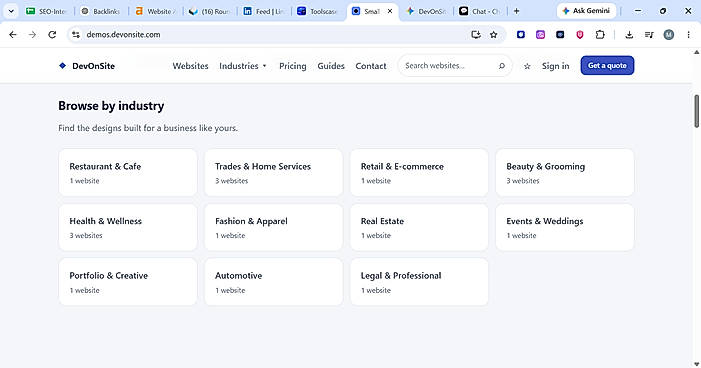
Task: Switch to the LinkedIn Feed tab
Action: coord(264,11)
